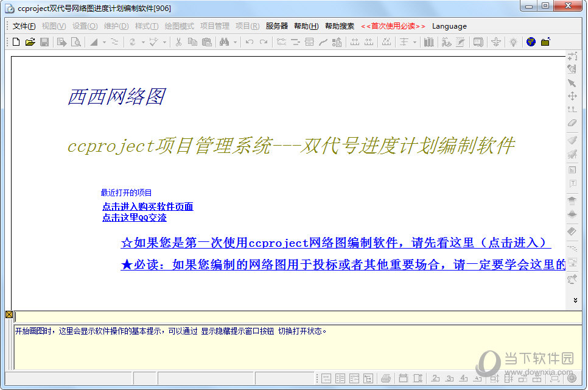Expand the binoculars find dropdown arrow
588x390 pixels.
(x=235, y=43)
